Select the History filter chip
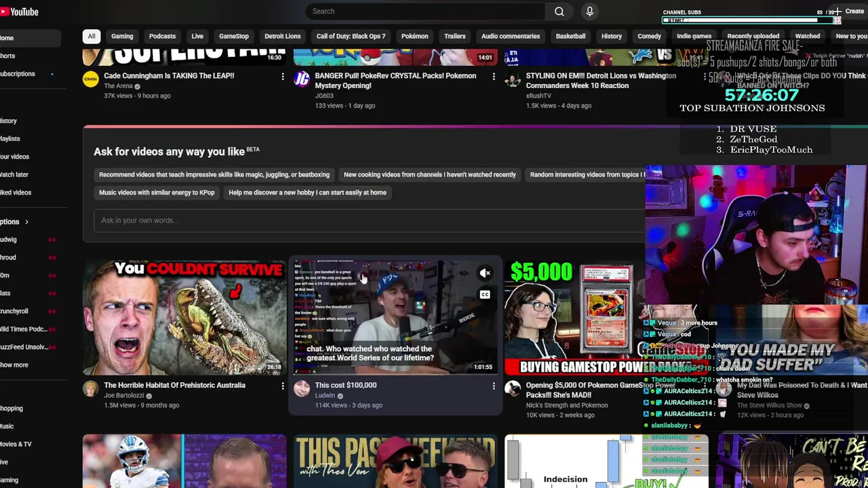The image size is (868, 488). tap(611, 36)
